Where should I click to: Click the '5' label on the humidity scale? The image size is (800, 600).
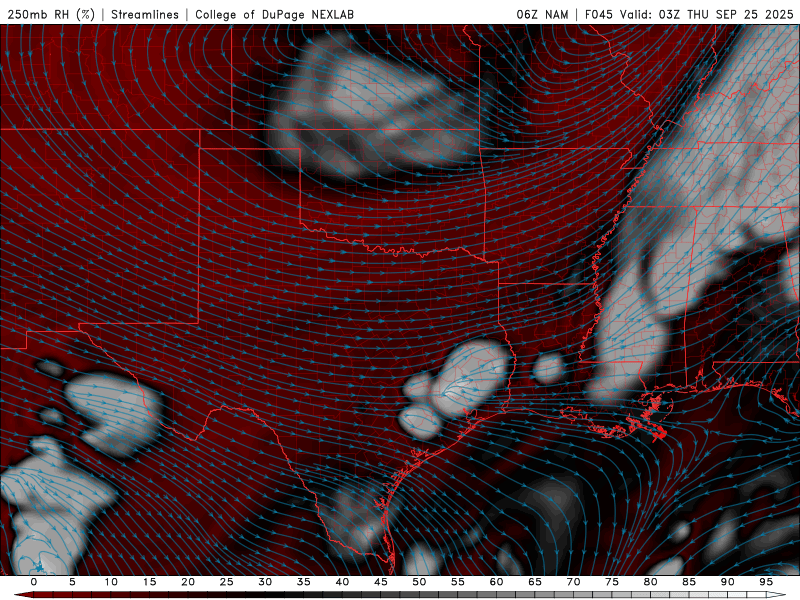pos(72,582)
